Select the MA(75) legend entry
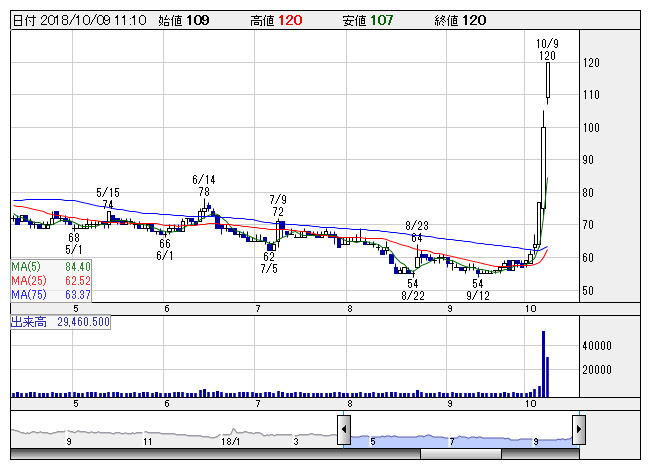 pos(52,294)
